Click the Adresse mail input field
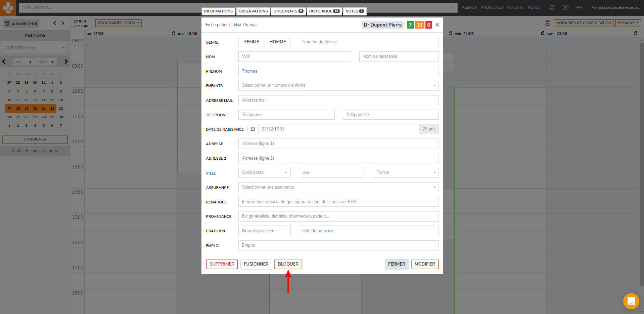 pyautogui.click(x=338, y=100)
